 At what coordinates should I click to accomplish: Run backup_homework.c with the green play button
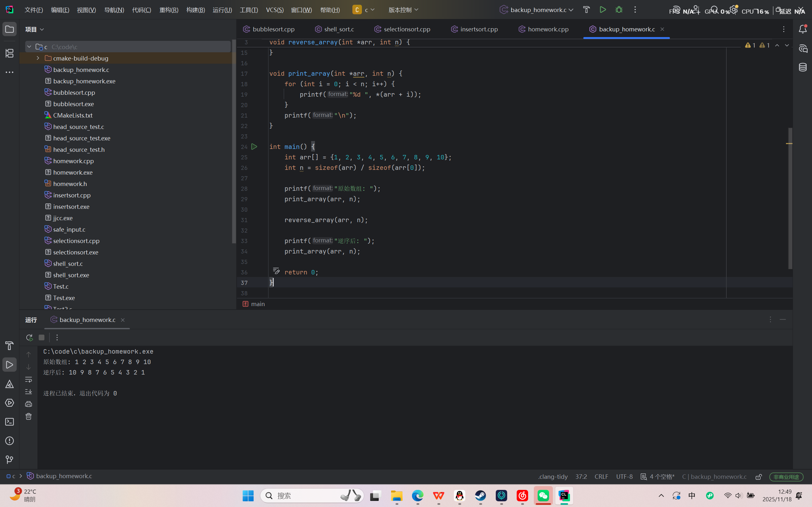[x=603, y=10]
